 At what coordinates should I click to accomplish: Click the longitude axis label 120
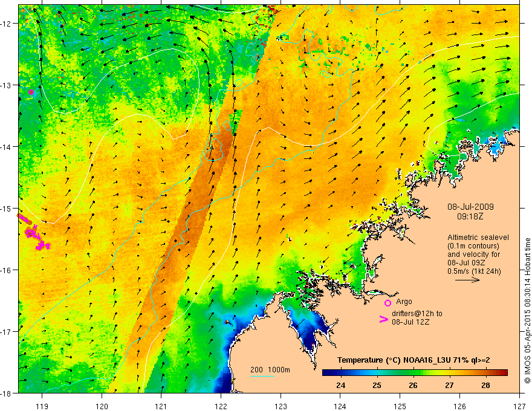coord(102,406)
